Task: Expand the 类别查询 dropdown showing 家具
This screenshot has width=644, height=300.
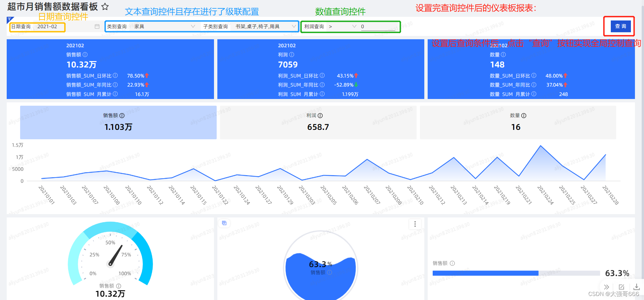Action: (164, 27)
